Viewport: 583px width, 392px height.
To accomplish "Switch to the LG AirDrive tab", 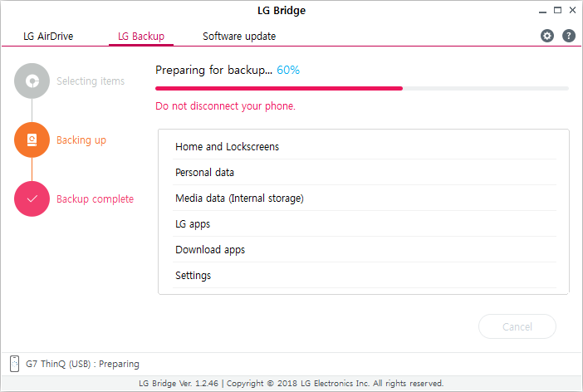I will (x=48, y=37).
